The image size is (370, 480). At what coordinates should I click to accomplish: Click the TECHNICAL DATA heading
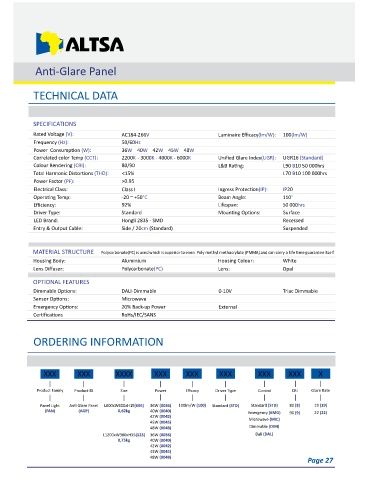(x=76, y=96)
